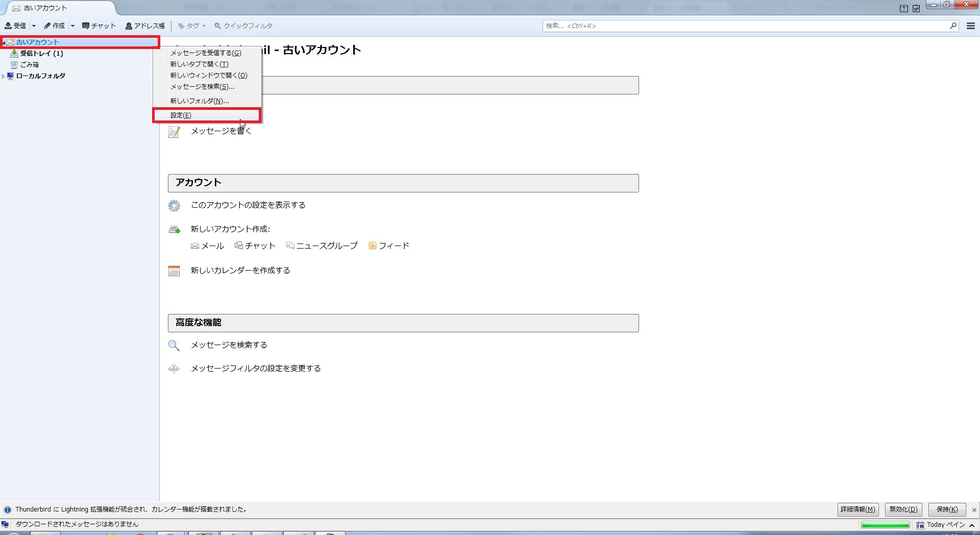Click the 無効化(D) button
Screen dimensions: 980x535
tap(903, 509)
